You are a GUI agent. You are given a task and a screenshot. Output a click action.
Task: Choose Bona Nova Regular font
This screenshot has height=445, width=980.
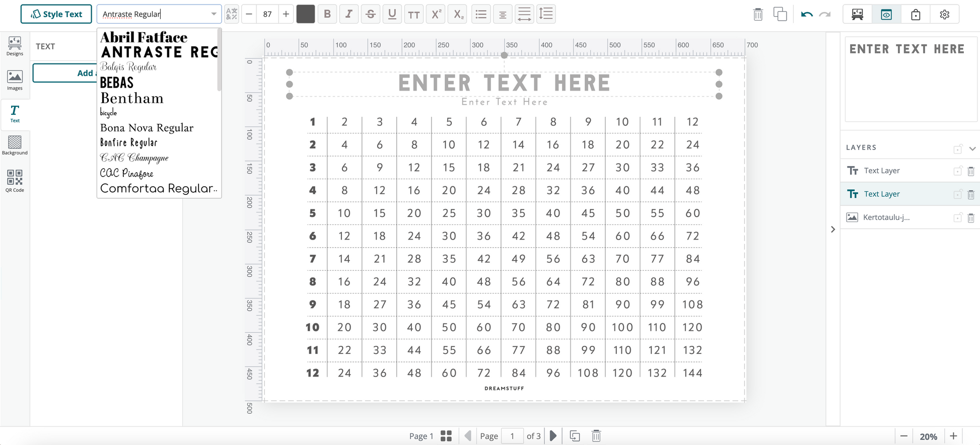[x=147, y=128]
